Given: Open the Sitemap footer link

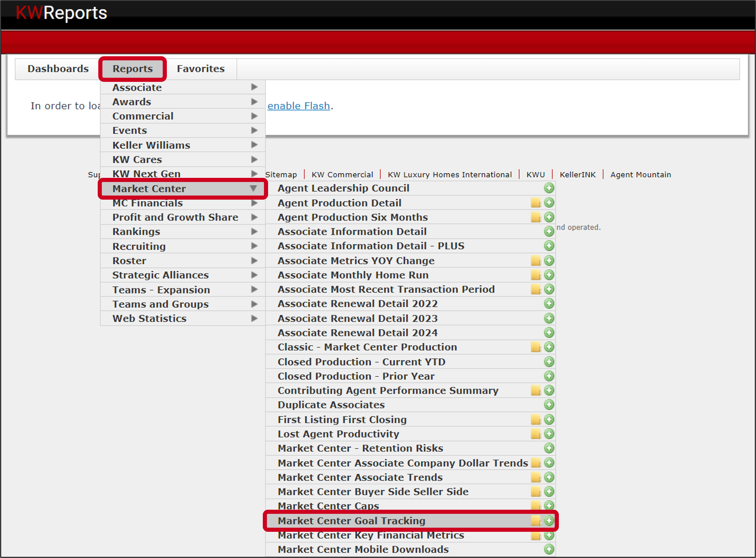Looking at the screenshot, I should (281, 175).
